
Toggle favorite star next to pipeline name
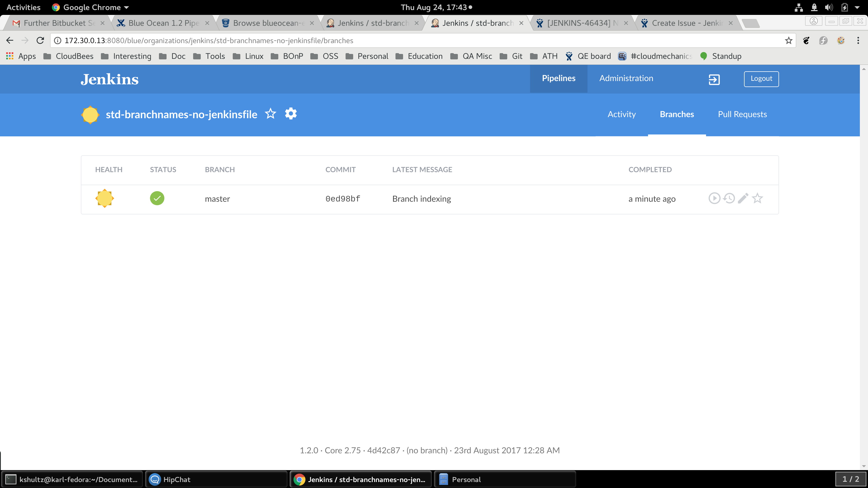270,114
